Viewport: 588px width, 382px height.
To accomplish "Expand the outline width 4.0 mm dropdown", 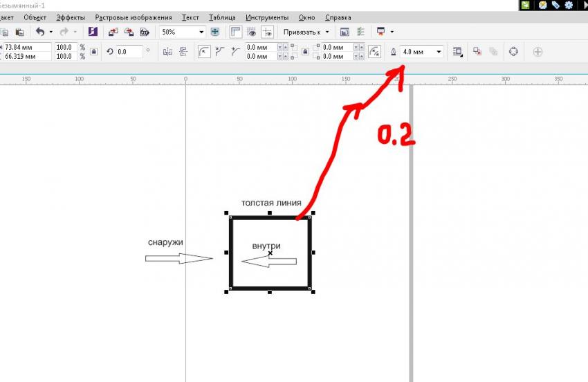I will coord(439,52).
